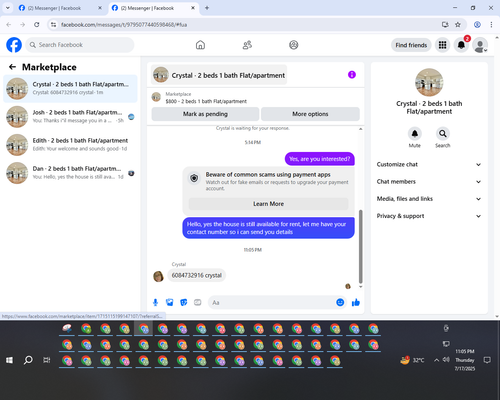500x400 pixels.
Task: Expand Chat members section
Action: pos(429,182)
